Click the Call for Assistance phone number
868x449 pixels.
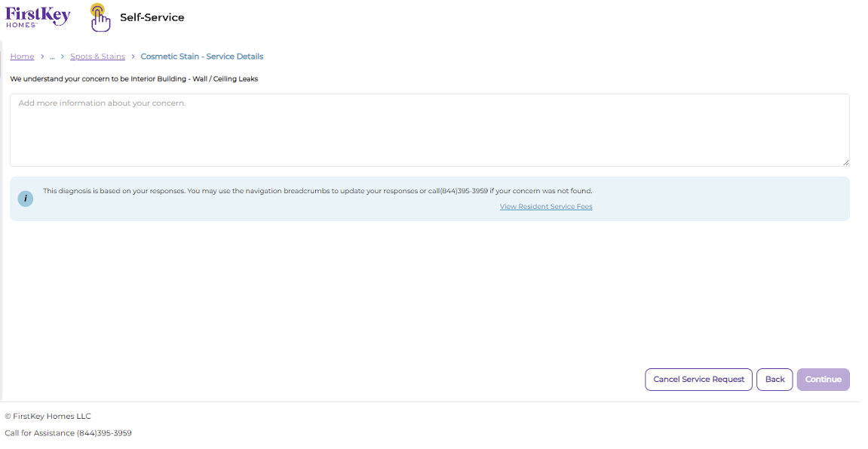click(104, 433)
